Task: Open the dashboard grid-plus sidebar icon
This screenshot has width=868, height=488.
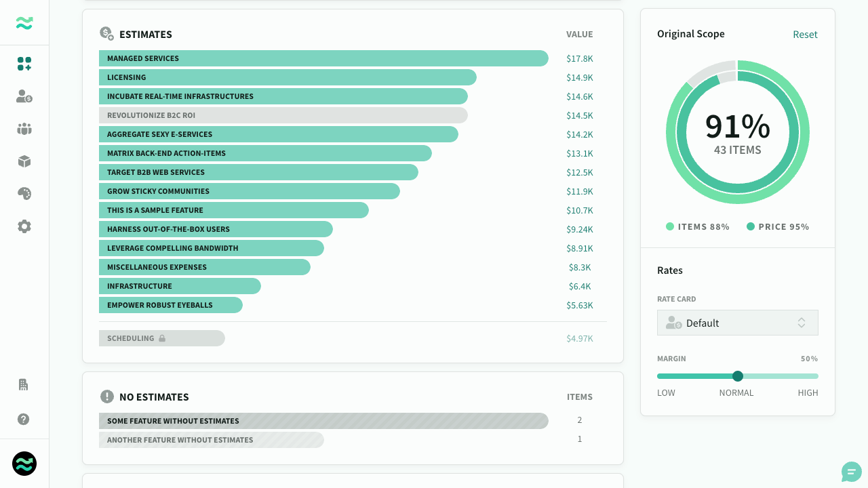Action: 24,64
